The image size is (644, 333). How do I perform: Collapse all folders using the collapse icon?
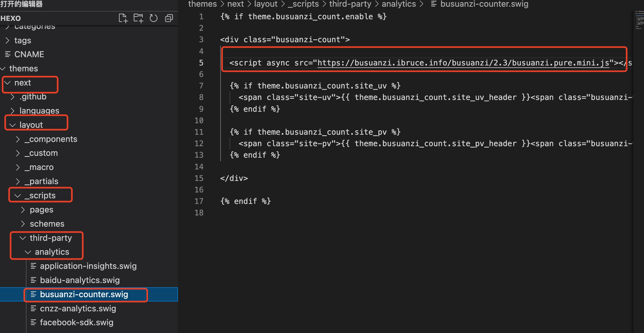coord(169,18)
